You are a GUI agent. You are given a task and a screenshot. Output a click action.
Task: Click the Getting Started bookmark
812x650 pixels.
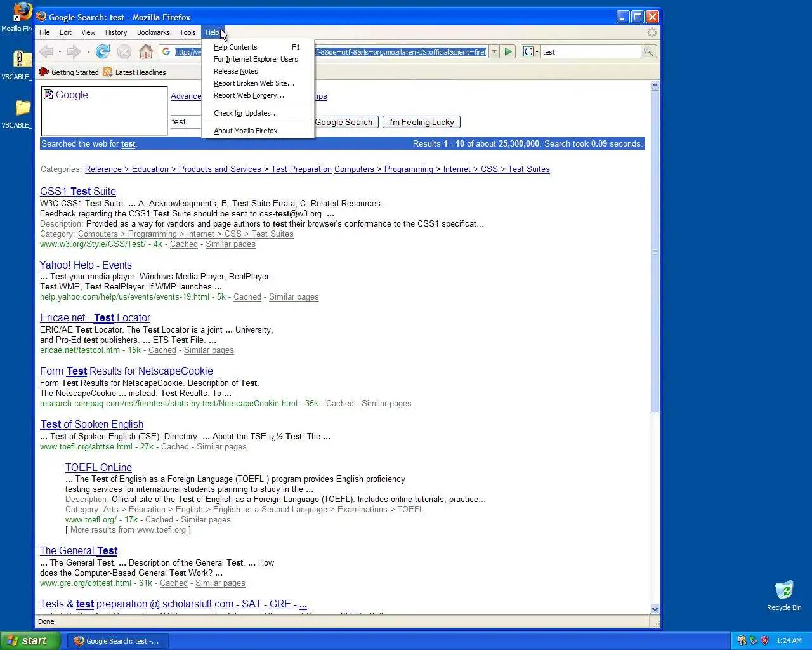[x=69, y=72]
